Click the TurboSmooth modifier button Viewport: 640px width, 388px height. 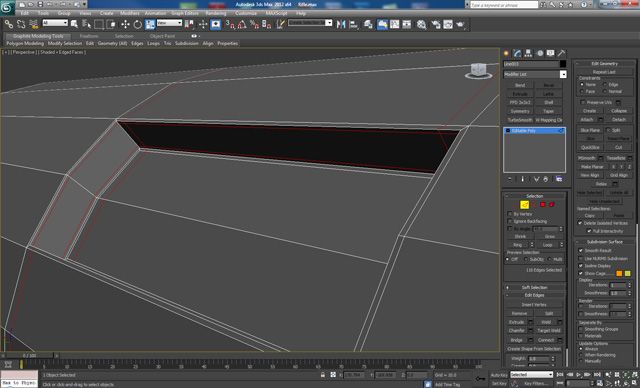coord(520,120)
